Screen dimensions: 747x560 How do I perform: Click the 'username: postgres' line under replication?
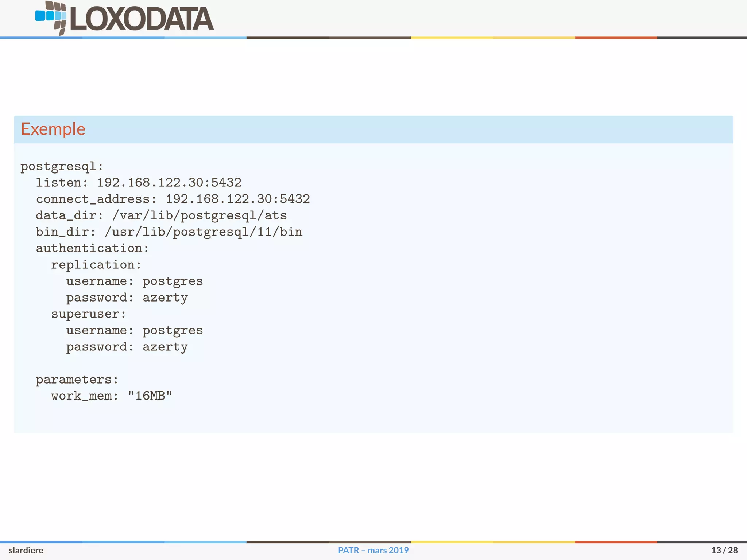click(x=135, y=281)
